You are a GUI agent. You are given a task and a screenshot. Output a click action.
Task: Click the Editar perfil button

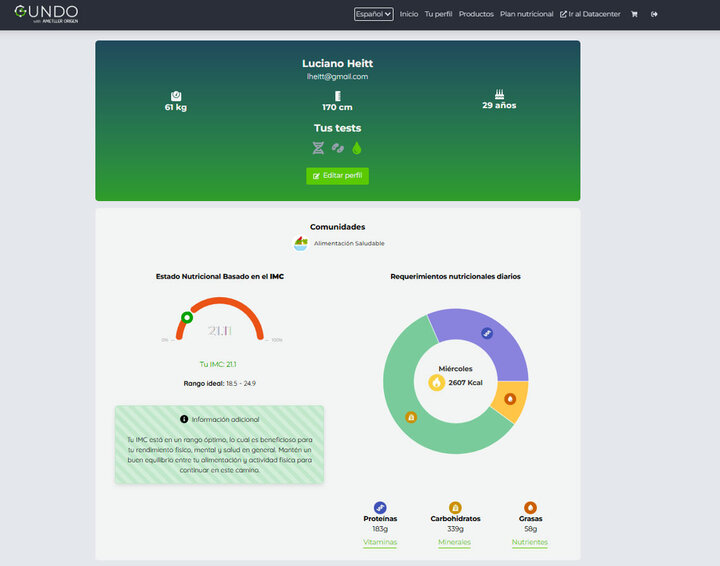[338, 176]
